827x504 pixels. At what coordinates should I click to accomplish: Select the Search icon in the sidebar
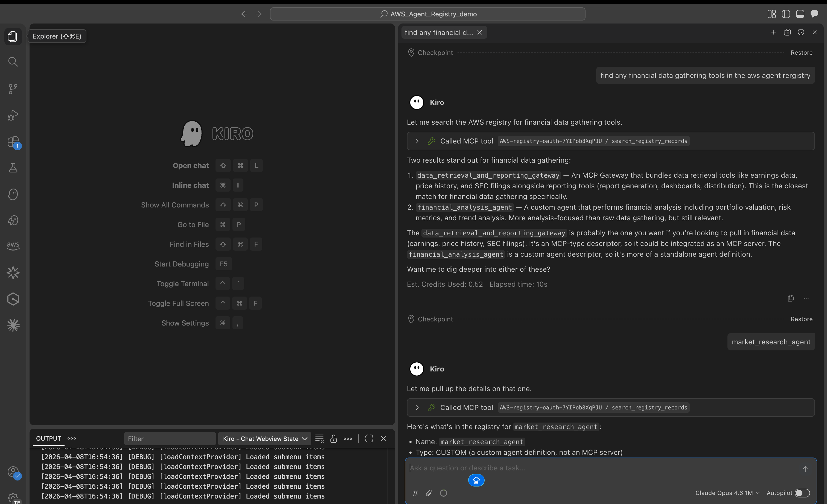pyautogui.click(x=13, y=61)
